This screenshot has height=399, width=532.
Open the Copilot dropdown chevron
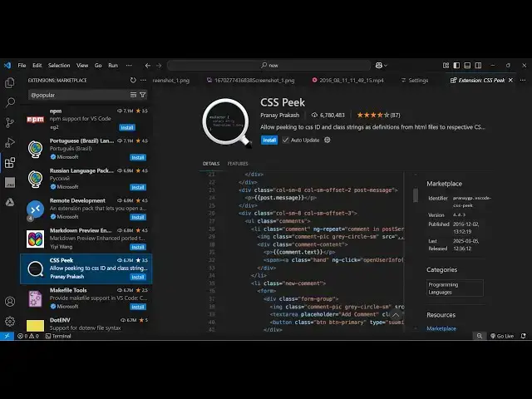click(386, 66)
